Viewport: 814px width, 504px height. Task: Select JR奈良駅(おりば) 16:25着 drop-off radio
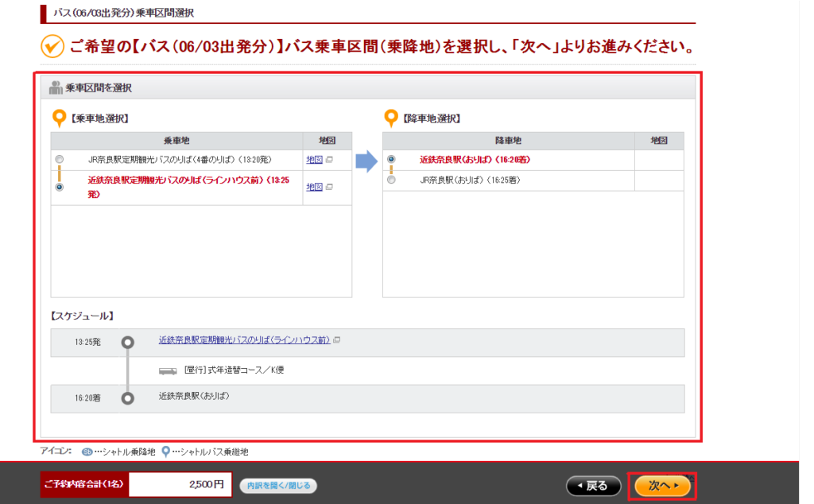coord(391,180)
